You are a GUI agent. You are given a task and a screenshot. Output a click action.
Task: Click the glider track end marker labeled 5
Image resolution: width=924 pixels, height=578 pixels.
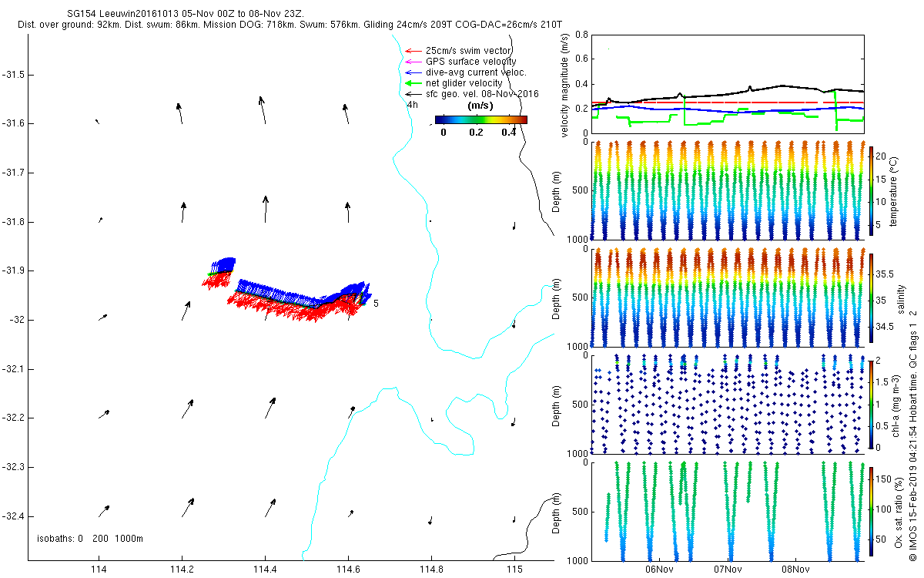376,304
